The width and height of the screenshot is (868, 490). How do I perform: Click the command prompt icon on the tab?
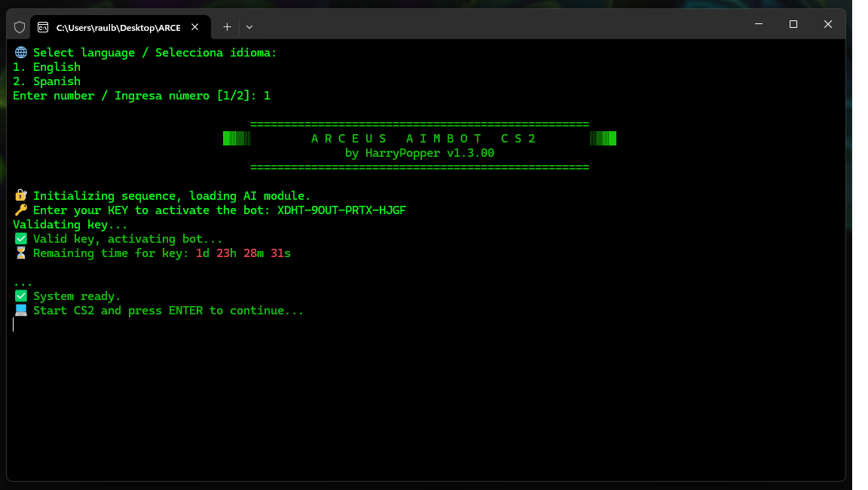pyautogui.click(x=43, y=27)
